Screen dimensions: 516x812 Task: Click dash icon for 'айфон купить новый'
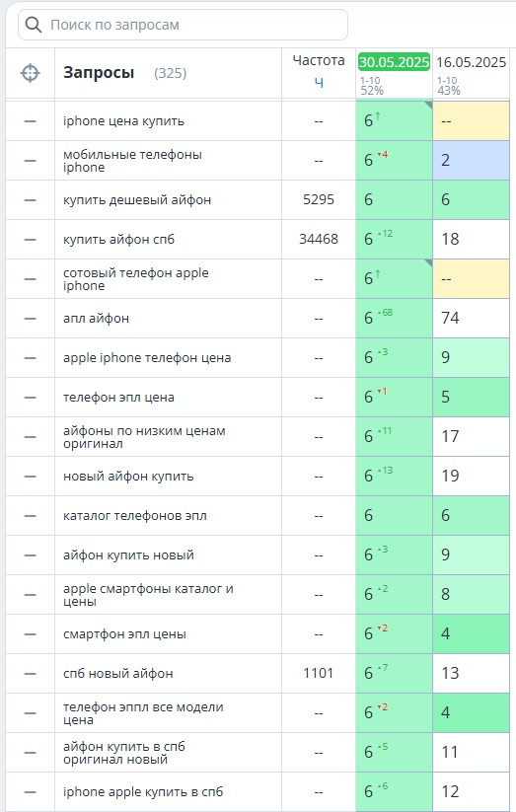pyautogui.click(x=30, y=555)
